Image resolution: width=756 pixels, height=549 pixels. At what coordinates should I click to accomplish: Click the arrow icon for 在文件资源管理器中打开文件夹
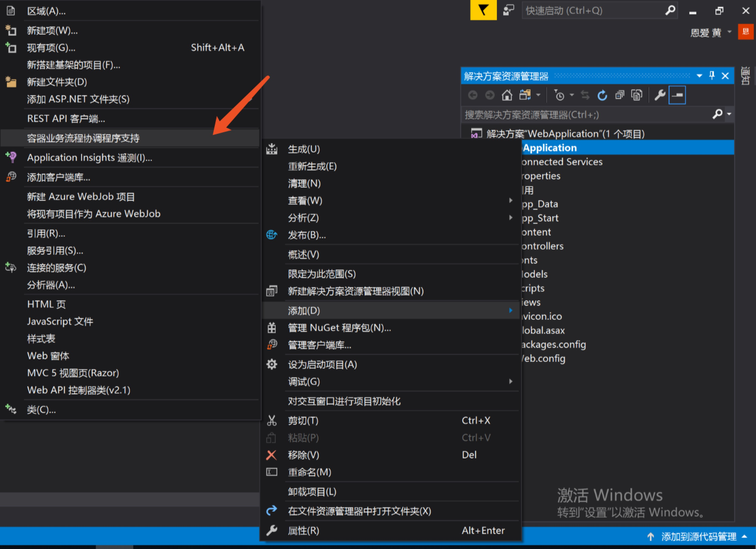(272, 511)
